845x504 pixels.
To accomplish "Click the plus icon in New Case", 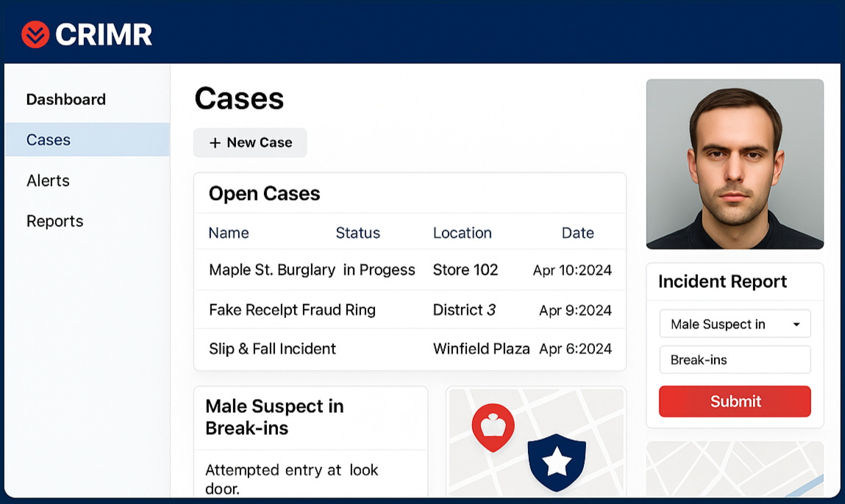I will (215, 143).
